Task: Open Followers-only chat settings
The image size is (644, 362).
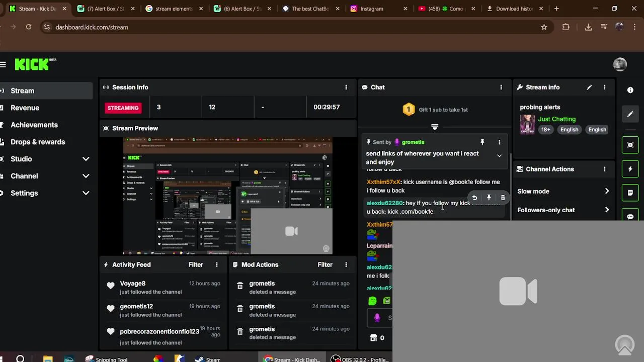Action: coord(563,210)
